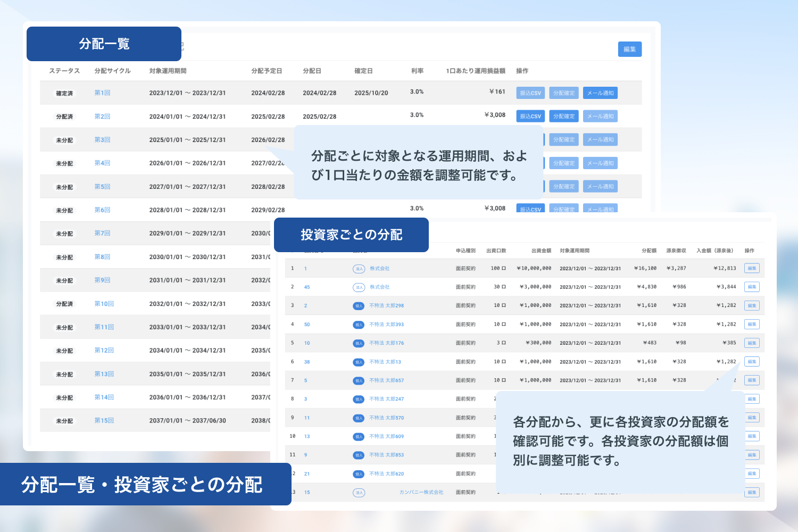Viewport: 798px width, 532px height.
Task: Click 分配確定 in the 第5回 row
Action: (564, 187)
